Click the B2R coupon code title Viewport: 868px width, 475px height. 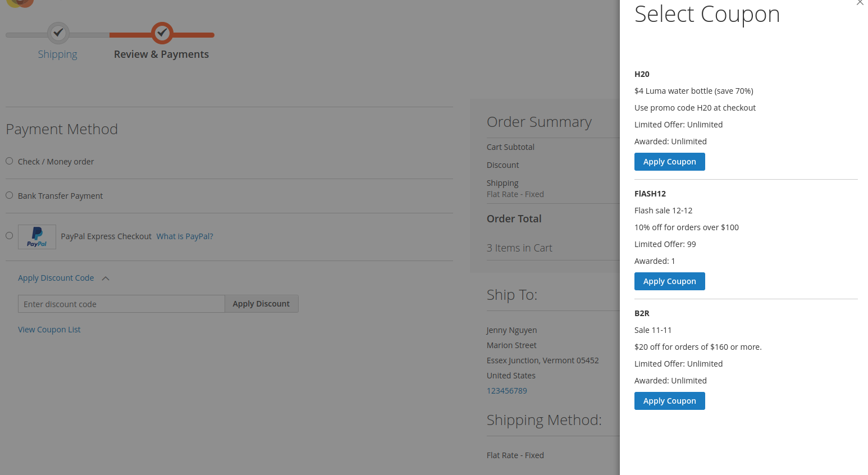click(642, 313)
